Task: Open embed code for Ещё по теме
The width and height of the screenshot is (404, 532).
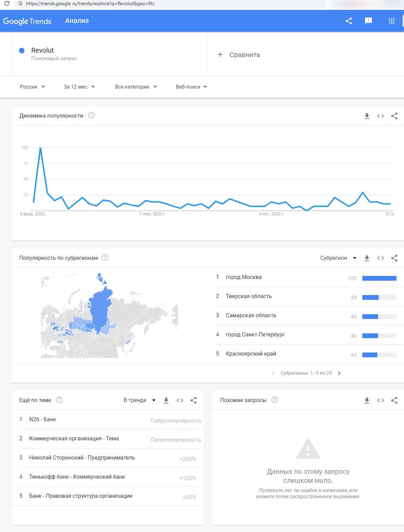Action: pos(180,400)
